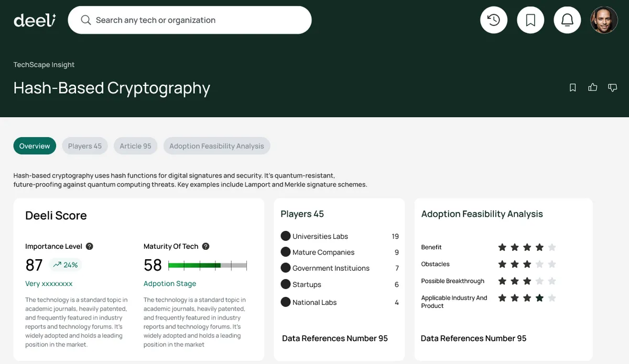Click the TechScape Insight breadcrumb
Image resolution: width=629 pixels, height=364 pixels.
(44, 64)
